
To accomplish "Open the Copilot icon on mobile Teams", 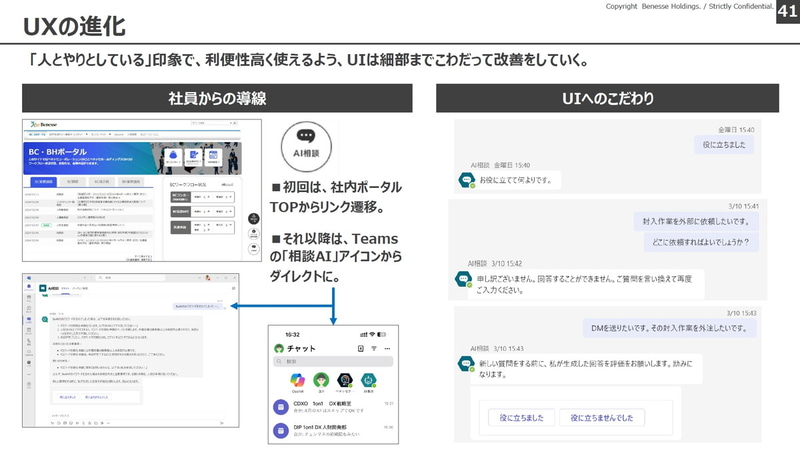I will pos(297,380).
